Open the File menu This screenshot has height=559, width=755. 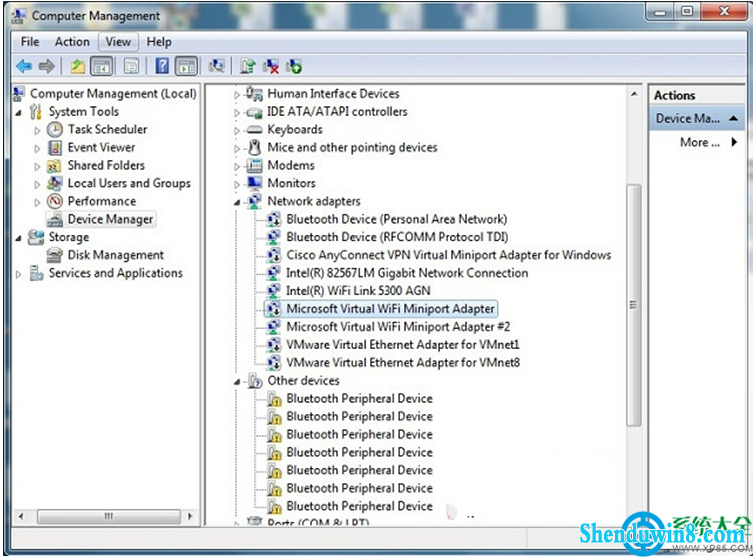point(30,42)
